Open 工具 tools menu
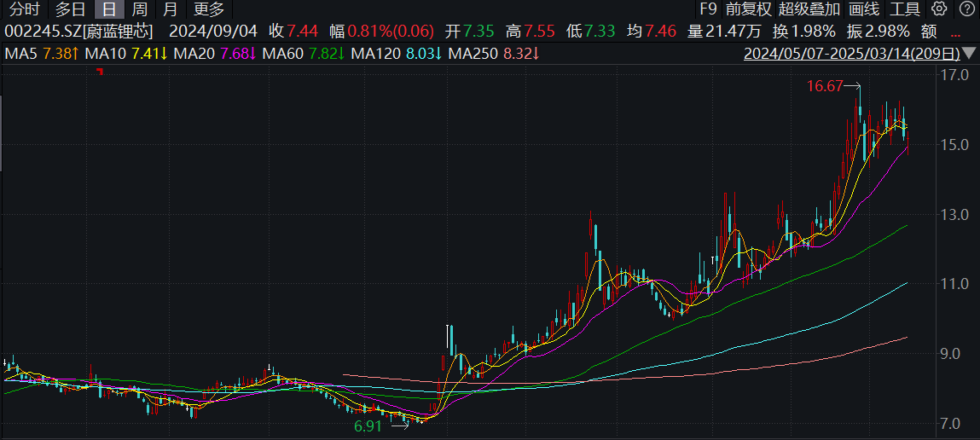The image size is (980, 440). [x=904, y=9]
